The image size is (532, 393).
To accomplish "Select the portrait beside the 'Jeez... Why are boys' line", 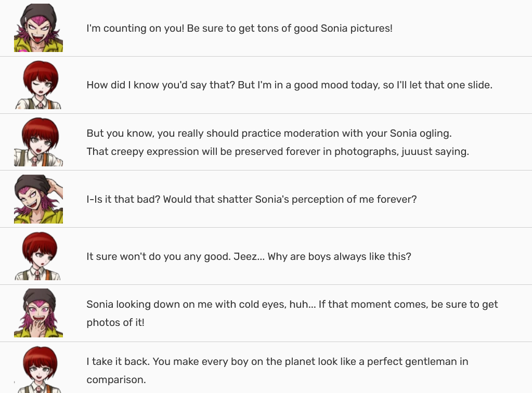I will pos(38,256).
